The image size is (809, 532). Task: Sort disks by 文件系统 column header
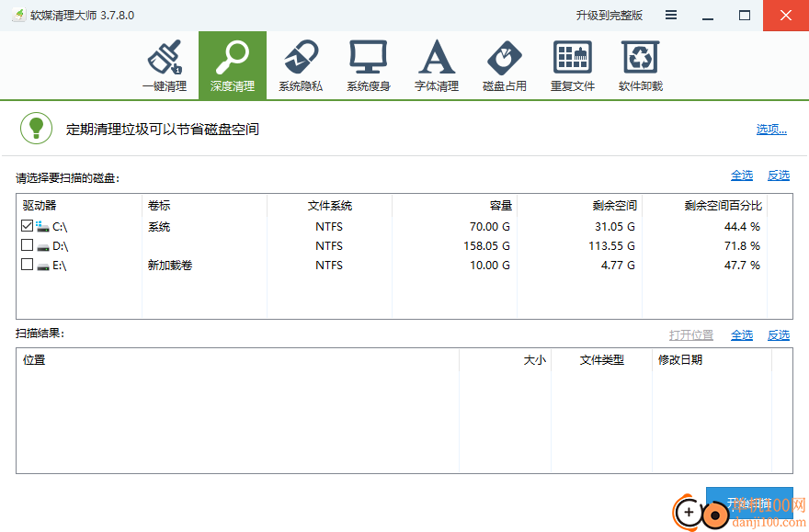point(330,206)
